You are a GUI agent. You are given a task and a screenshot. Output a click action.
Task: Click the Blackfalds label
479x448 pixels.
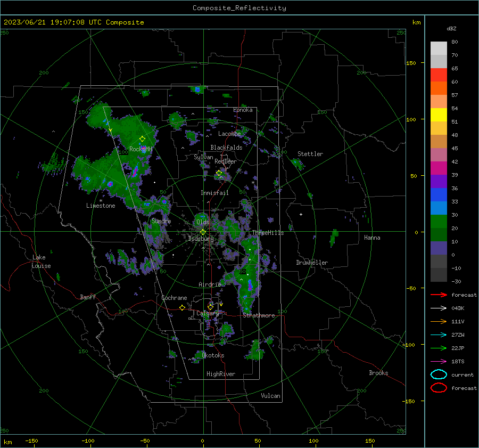(226, 148)
